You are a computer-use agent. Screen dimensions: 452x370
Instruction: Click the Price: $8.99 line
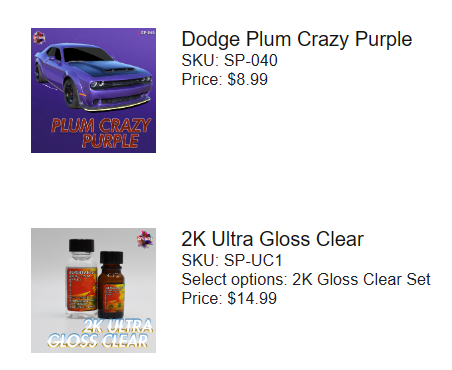click(x=224, y=79)
